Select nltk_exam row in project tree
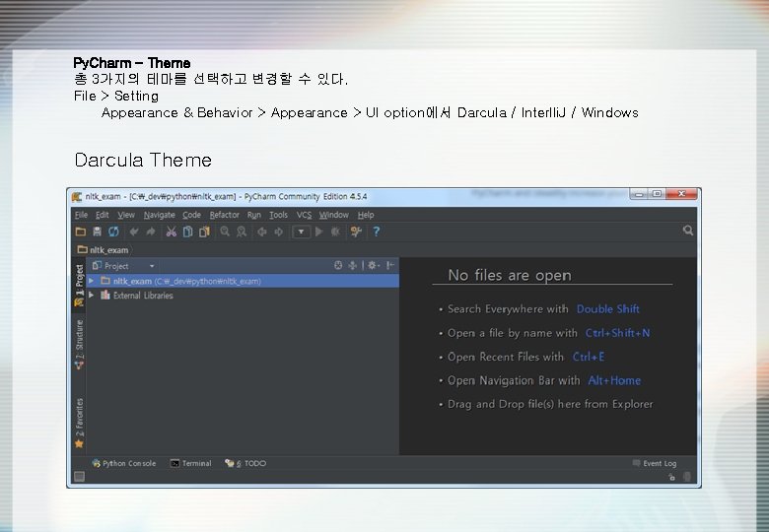This screenshot has height=532, width=769. (x=243, y=281)
